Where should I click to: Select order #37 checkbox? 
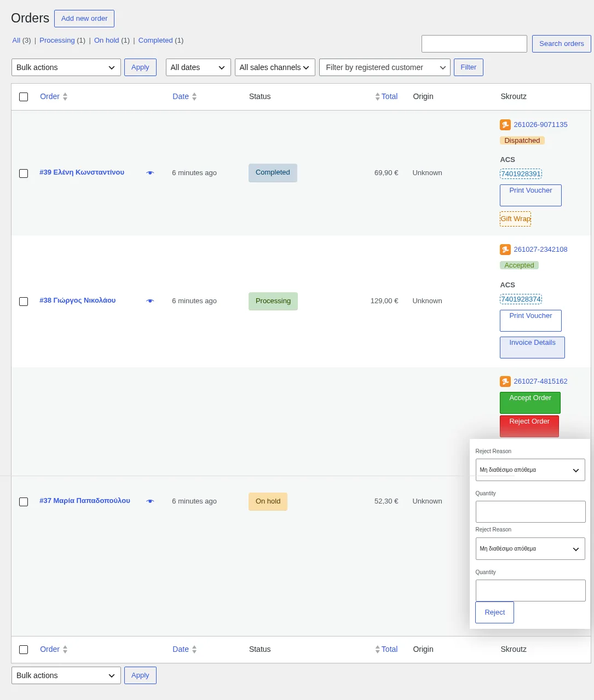point(24,502)
